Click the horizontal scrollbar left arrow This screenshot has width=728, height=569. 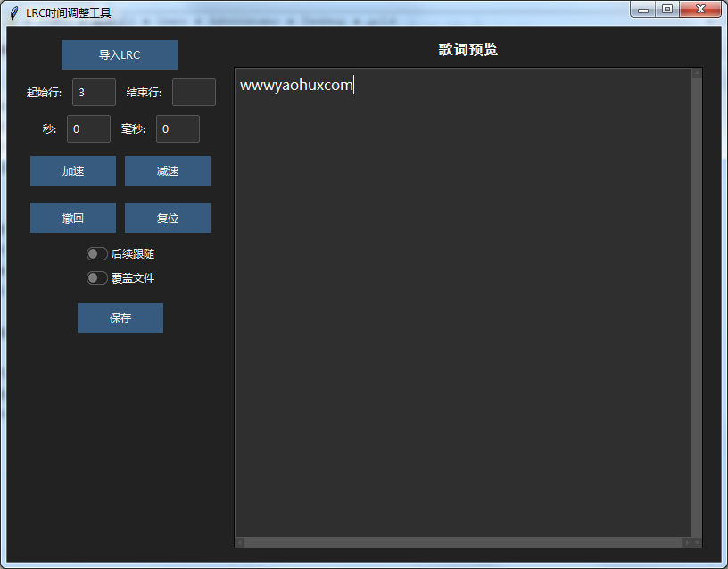[x=240, y=542]
